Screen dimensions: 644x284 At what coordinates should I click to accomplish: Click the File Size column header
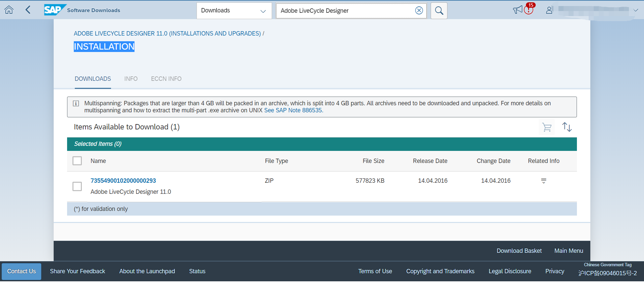click(x=373, y=161)
